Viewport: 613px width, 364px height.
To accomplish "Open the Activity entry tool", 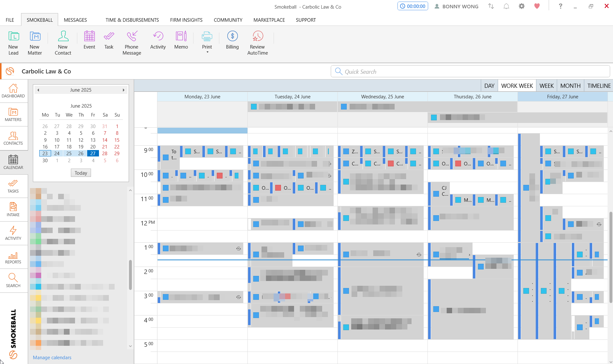I will click(x=158, y=40).
